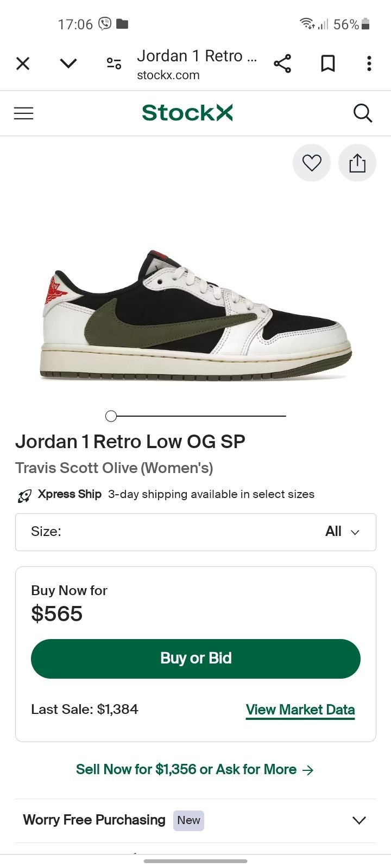This screenshot has width=391, height=868.
Task: Favorite the shoe with heart icon
Action: tap(312, 163)
